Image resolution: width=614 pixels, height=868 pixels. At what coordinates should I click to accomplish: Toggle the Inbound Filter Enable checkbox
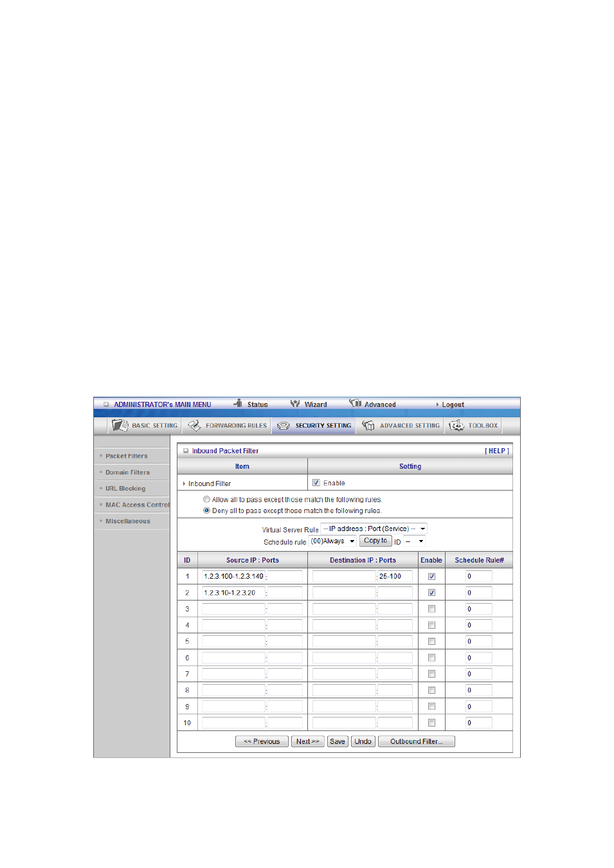click(x=316, y=482)
